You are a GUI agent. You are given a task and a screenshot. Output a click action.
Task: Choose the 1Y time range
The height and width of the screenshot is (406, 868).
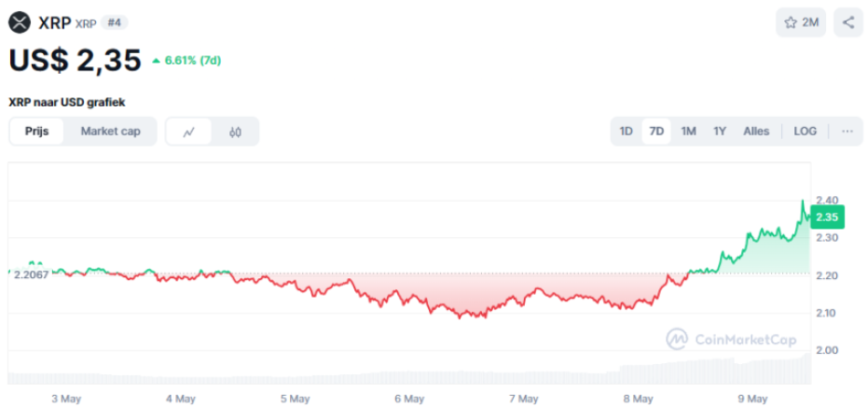pyautogui.click(x=720, y=132)
